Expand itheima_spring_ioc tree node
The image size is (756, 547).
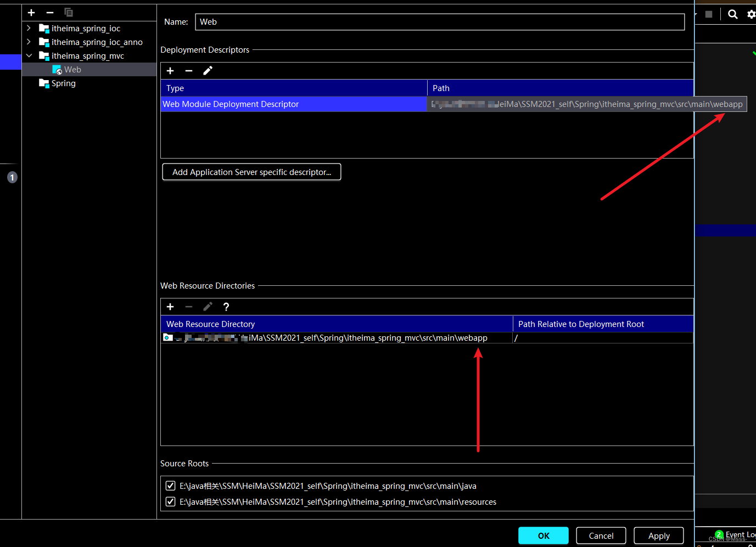tap(29, 27)
